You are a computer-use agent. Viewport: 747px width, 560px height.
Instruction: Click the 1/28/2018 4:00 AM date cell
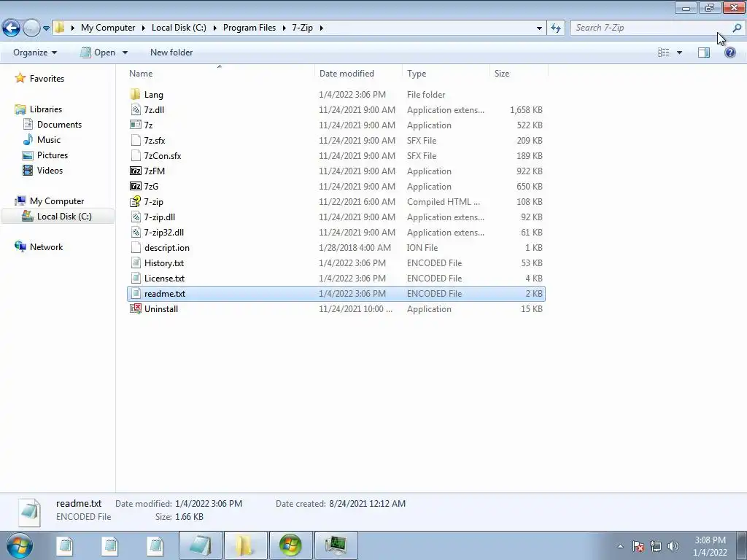point(355,248)
